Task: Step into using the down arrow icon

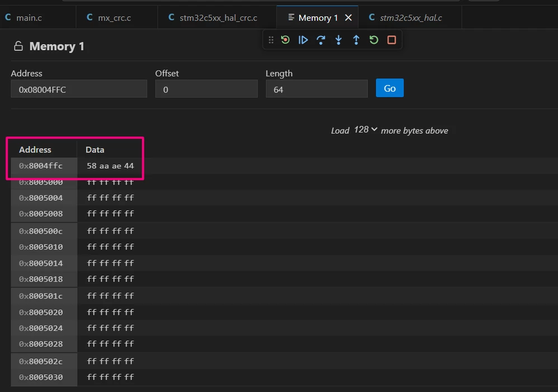Action: [338, 40]
